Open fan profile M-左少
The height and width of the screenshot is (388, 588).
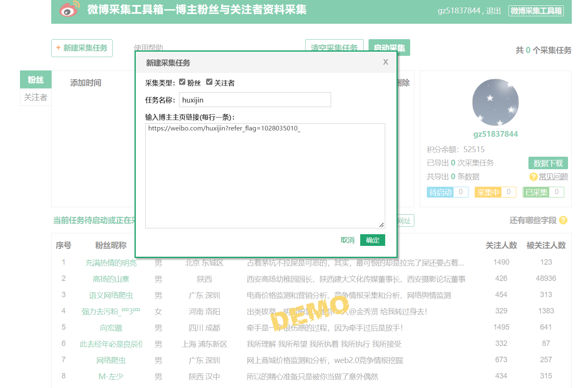click(x=111, y=376)
